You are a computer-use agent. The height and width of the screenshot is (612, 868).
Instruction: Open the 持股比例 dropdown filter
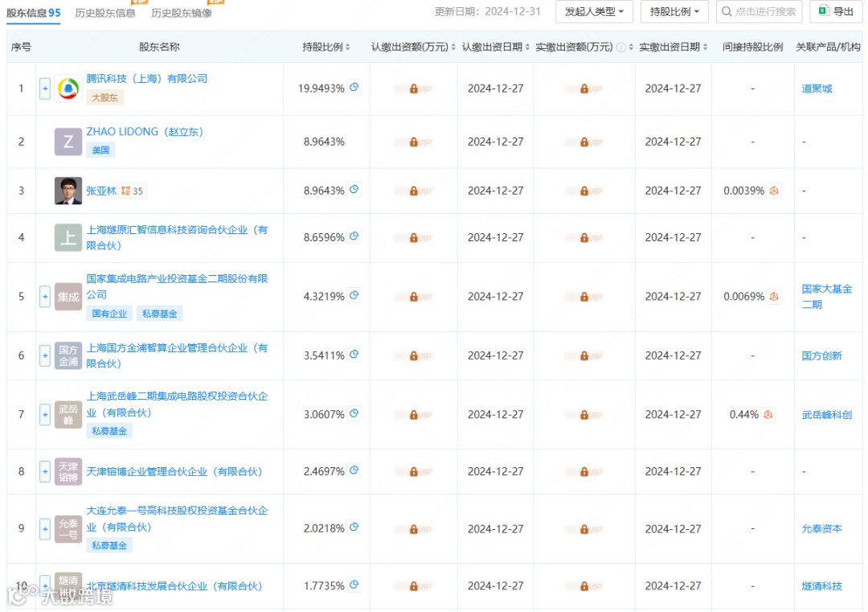click(674, 11)
